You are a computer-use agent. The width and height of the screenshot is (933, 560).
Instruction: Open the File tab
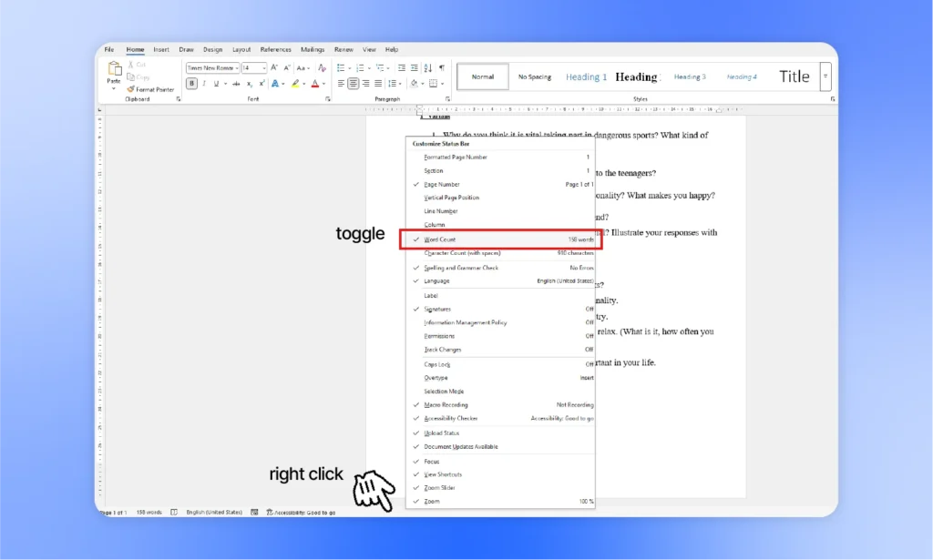(x=109, y=49)
